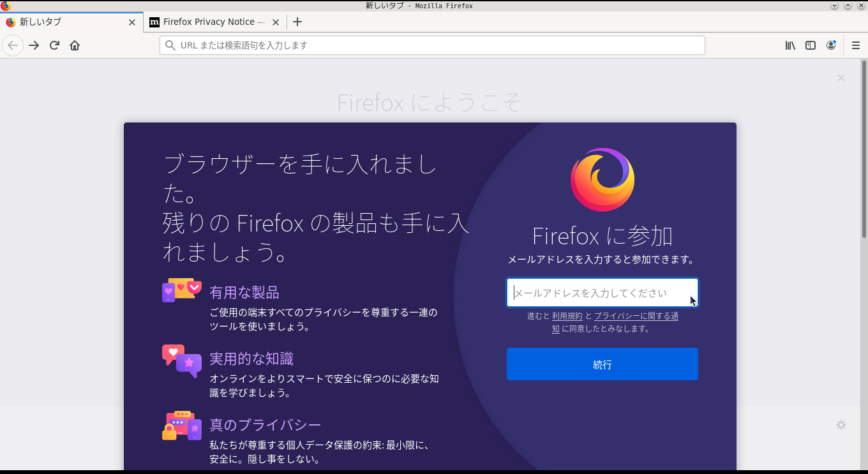Click the 有用な製品 devices illustration icon

[x=182, y=290]
